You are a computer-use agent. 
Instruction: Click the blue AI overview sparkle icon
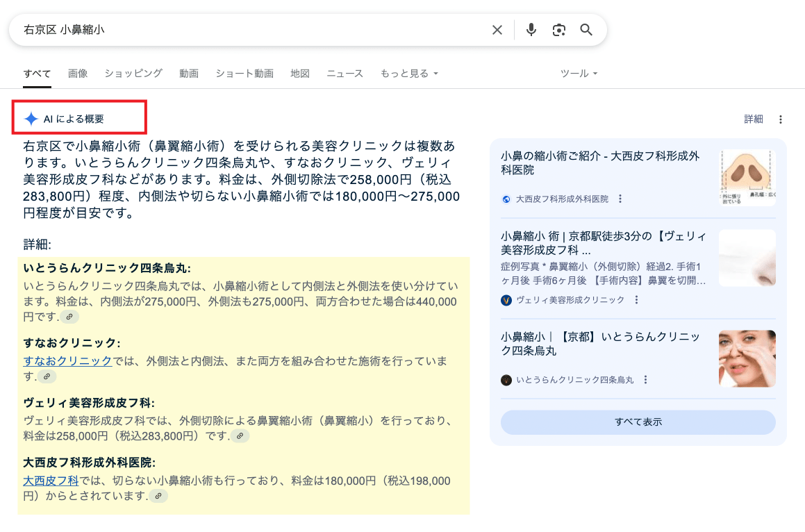point(31,119)
